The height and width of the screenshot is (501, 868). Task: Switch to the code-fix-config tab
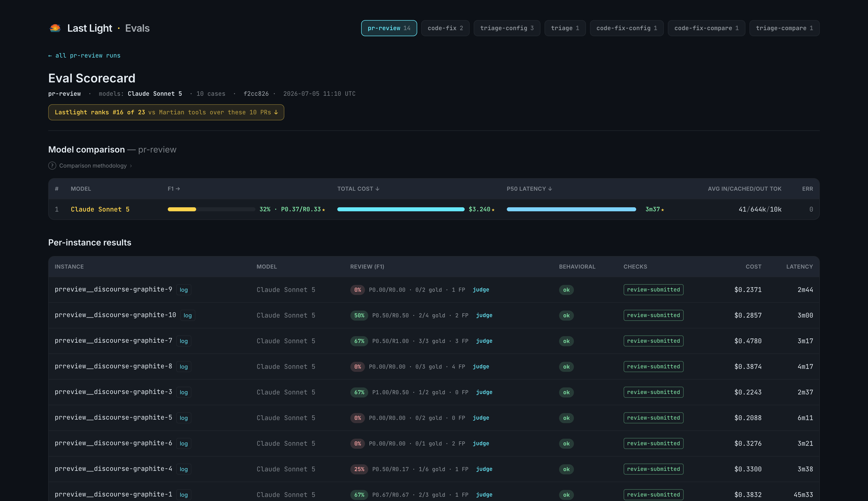pyautogui.click(x=627, y=28)
